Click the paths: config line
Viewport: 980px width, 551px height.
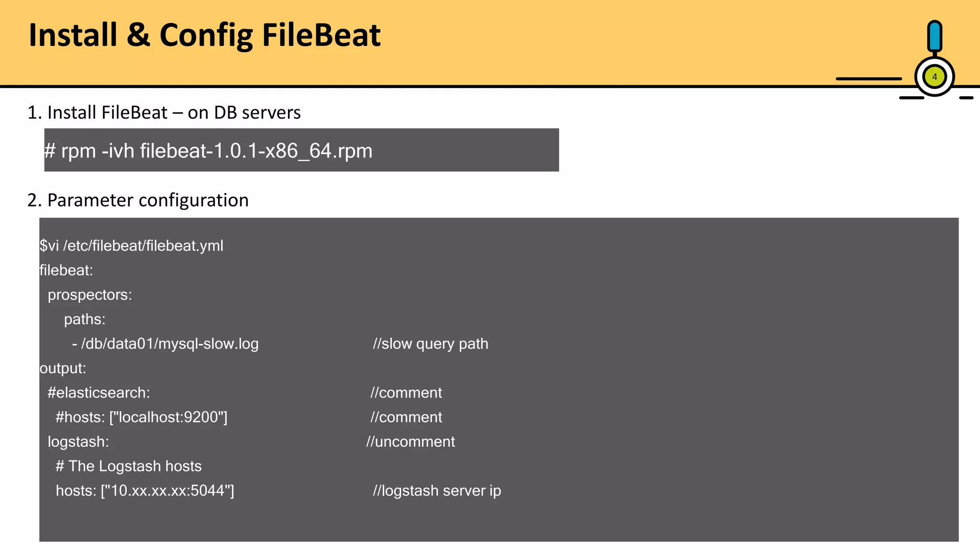[85, 319]
